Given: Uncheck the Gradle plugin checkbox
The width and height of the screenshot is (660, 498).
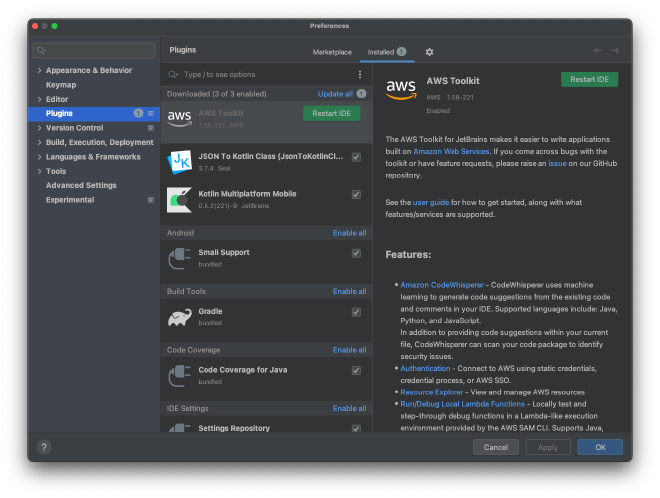Looking at the screenshot, I should pyautogui.click(x=356, y=312).
